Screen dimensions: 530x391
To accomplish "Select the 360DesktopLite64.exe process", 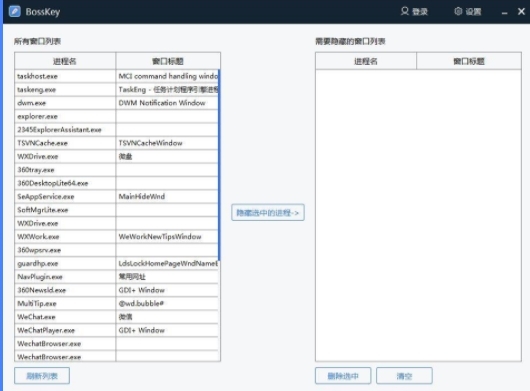I will 116,183.
